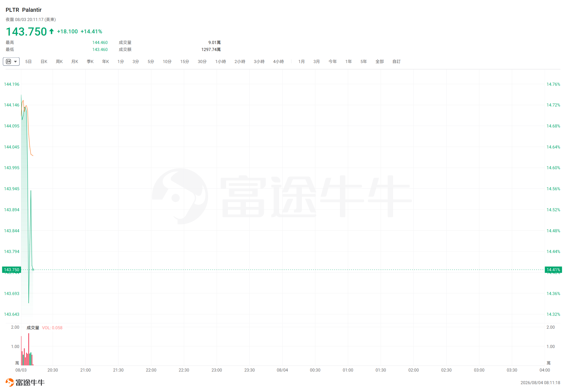Select the 5分 interval
Viewport: 566px width, 392px height.
click(x=151, y=62)
